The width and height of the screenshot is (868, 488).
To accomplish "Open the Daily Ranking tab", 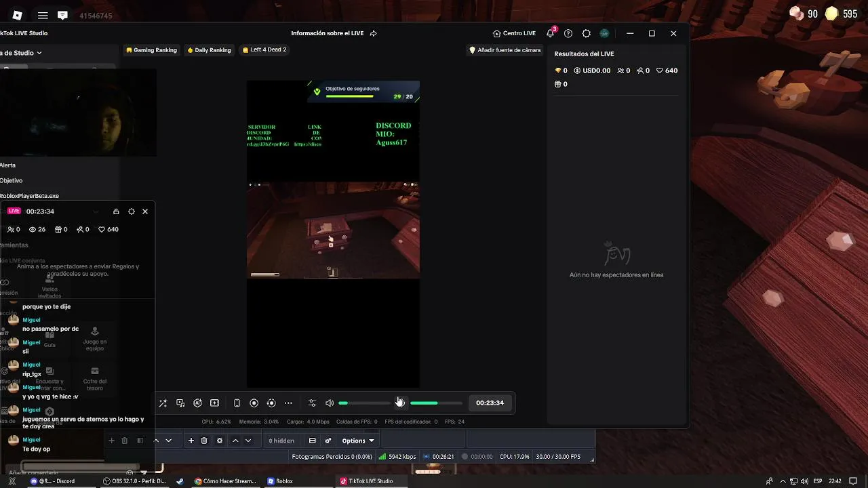I will coord(209,50).
